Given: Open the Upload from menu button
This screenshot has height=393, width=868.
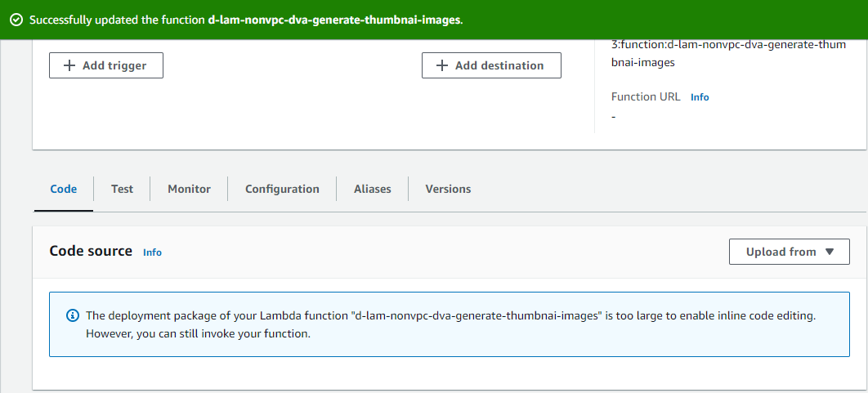Looking at the screenshot, I should pyautogui.click(x=789, y=252).
